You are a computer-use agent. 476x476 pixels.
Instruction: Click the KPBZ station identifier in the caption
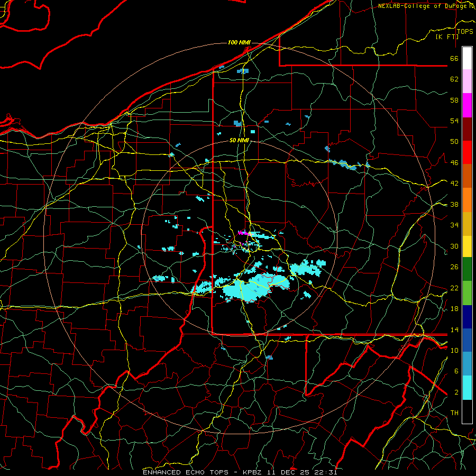[x=253, y=472]
